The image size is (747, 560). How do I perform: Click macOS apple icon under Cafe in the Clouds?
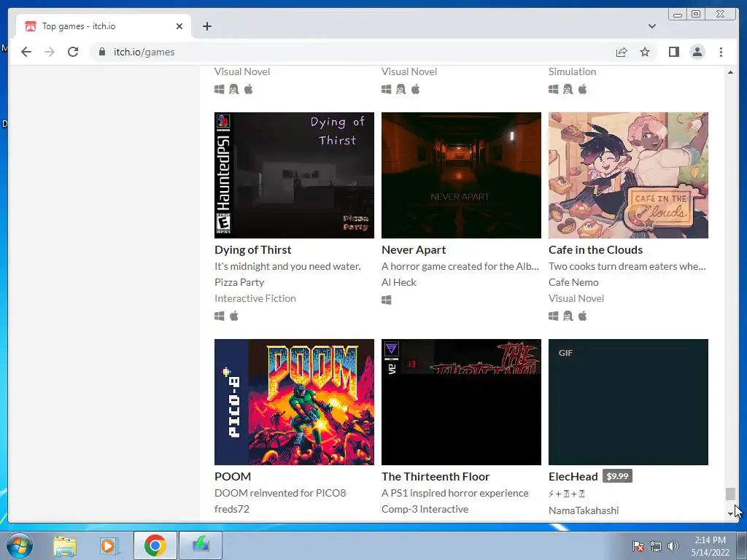point(582,316)
